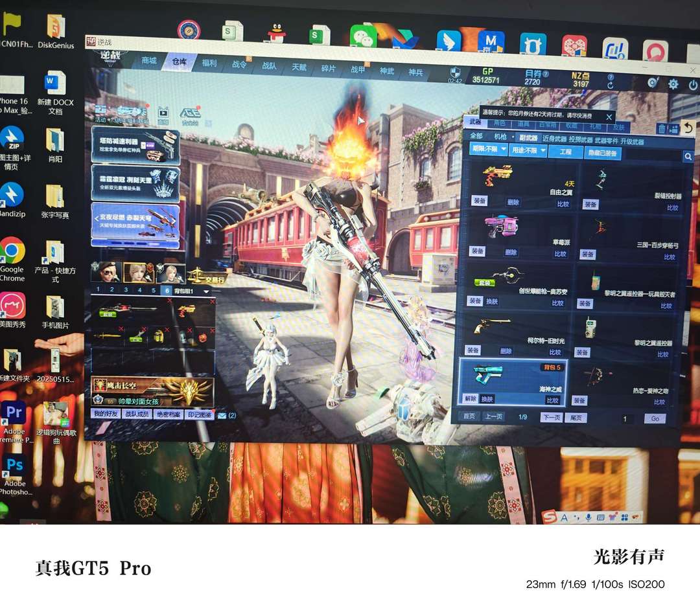Open the mail envelope icon near 印记图鉴
Image resolution: width=700 pixels, height=612 pixels.
pos(222,415)
